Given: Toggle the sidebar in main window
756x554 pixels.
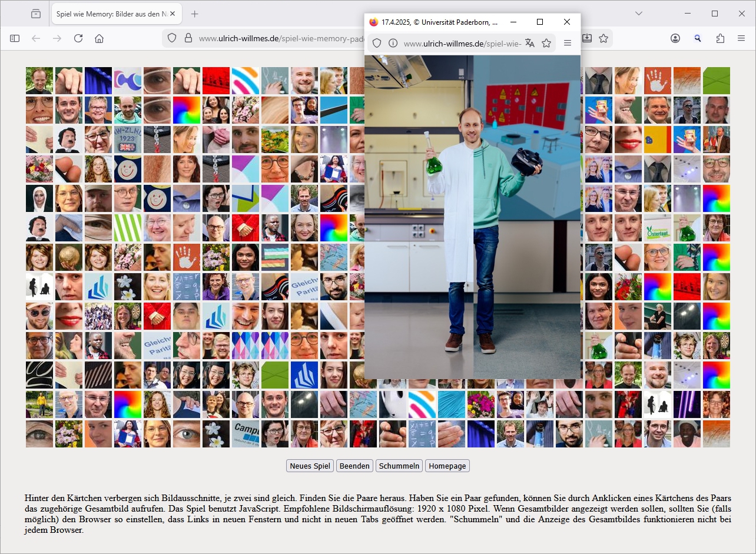Looking at the screenshot, I should (x=15, y=38).
